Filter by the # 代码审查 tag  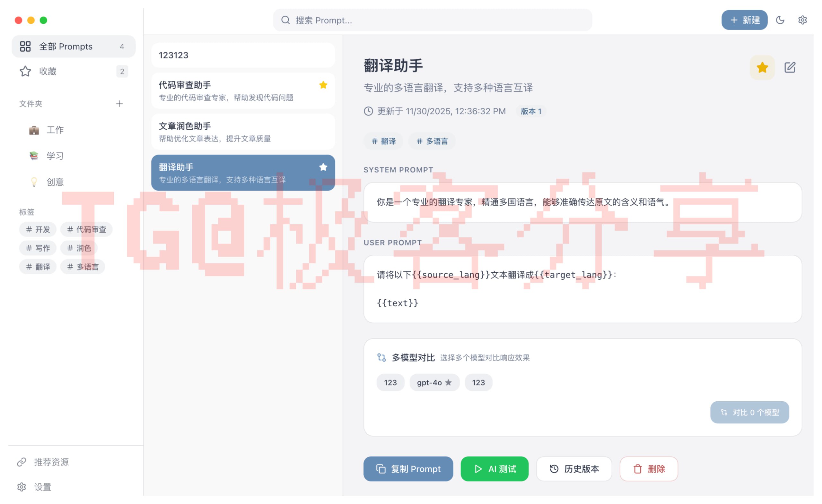coord(86,229)
